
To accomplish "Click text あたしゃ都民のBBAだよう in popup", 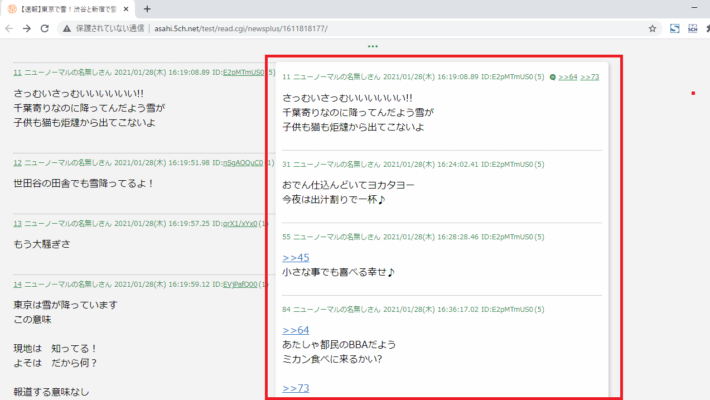I will click(339, 344).
